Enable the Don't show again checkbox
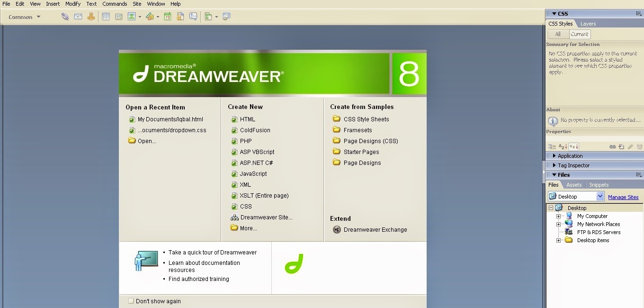This screenshot has height=308, width=644. 131,301
